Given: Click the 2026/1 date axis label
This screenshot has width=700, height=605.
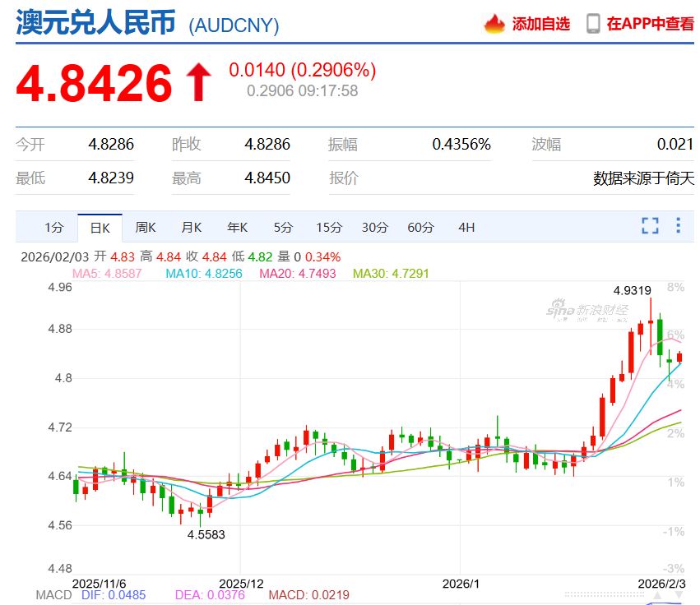Looking at the screenshot, I should 461,584.
